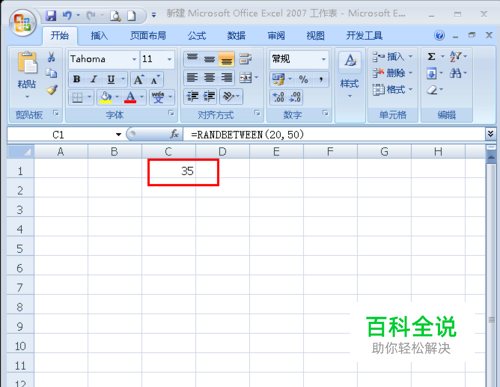Apply cell borders button

(77, 97)
